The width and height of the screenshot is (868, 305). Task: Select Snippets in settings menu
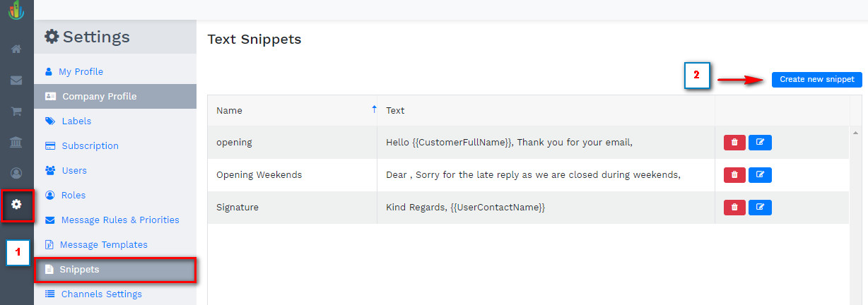click(x=79, y=270)
